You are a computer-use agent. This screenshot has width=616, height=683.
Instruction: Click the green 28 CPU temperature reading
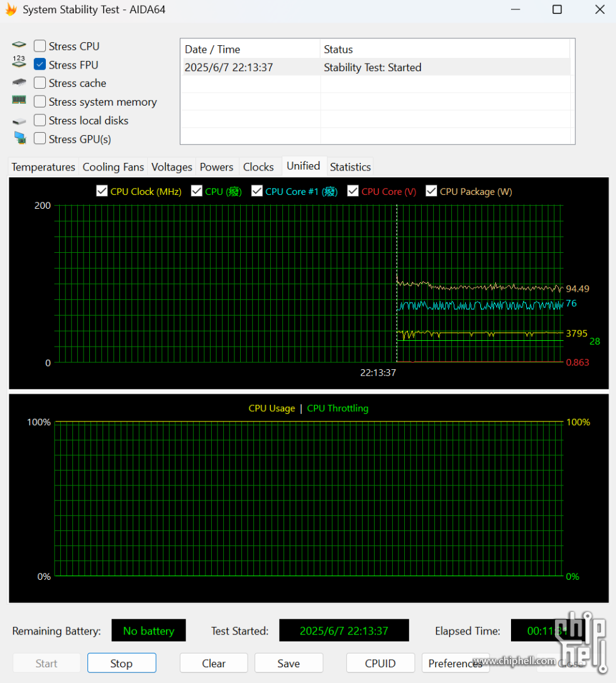pyautogui.click(x=595, y=341)
